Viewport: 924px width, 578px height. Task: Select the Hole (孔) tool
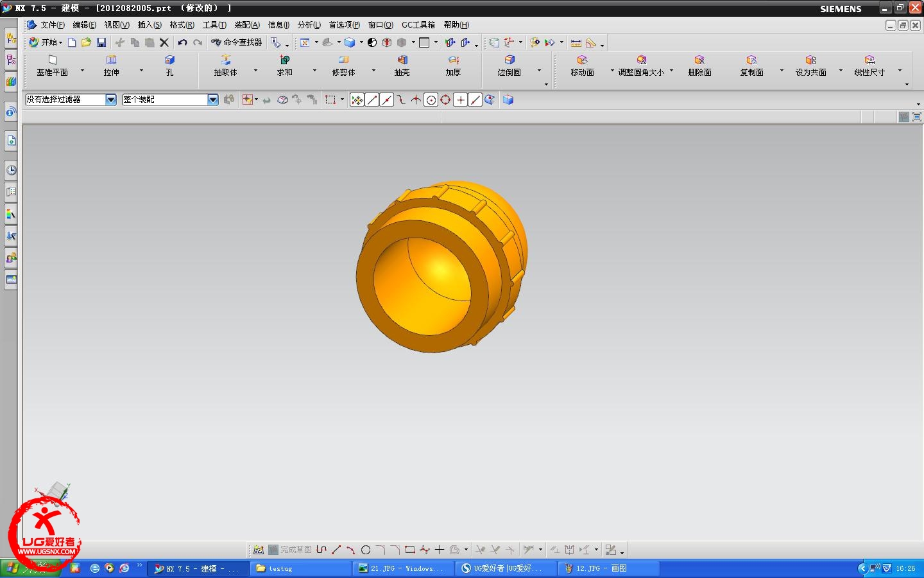(x=169, y=66)
